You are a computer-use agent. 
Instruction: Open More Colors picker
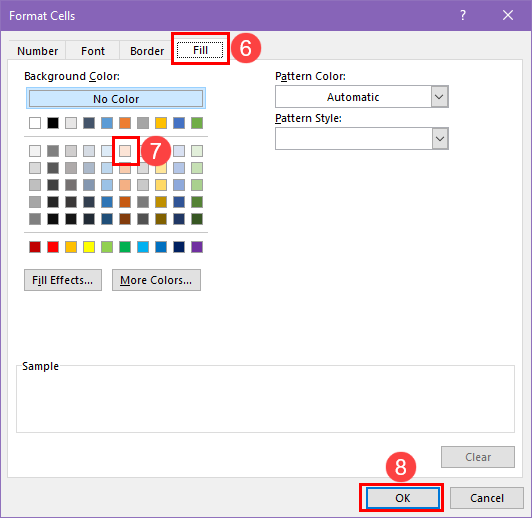coord(156,280)
